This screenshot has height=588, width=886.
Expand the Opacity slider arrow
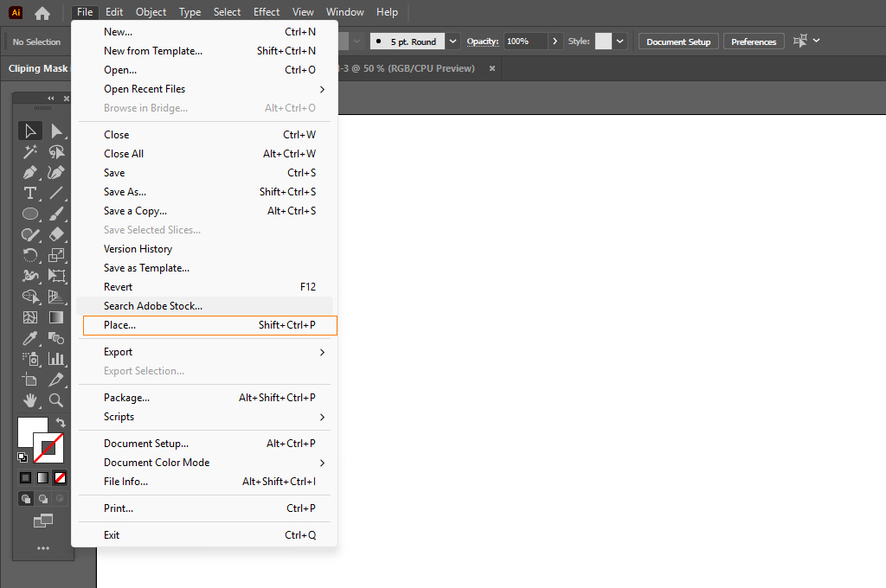[555, 42]
